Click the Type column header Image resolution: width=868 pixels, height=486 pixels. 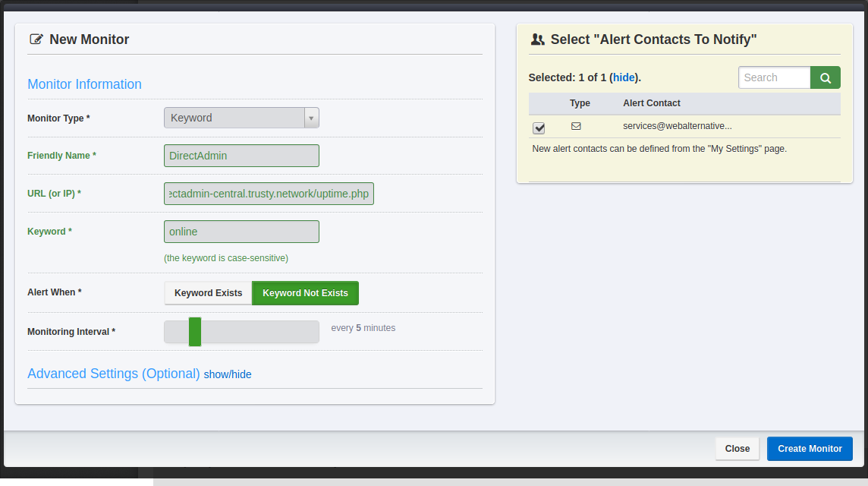pos(580,103)
